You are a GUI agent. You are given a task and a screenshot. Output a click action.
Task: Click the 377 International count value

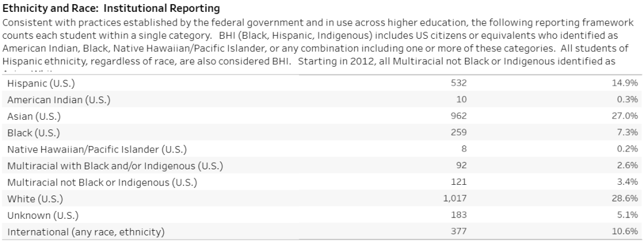(459, 231)
